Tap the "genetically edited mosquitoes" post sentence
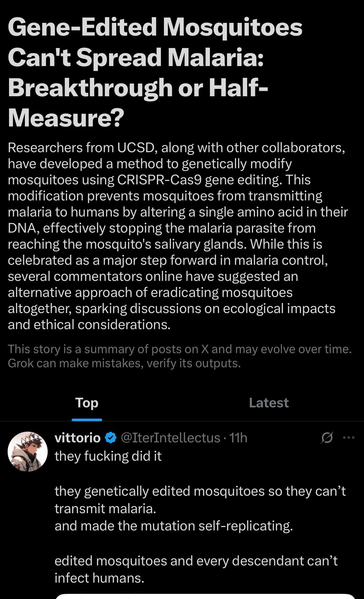Screen dimensions: 364x599 coord(200,491)
